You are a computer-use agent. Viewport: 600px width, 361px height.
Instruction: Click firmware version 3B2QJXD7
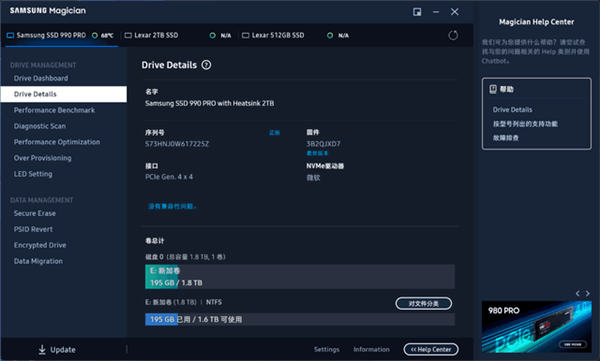click(x=323, y=144)
